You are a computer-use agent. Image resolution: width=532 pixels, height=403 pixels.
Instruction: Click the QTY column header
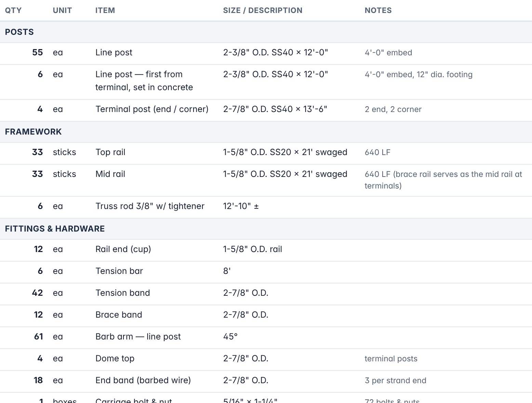tap(13, 10)
